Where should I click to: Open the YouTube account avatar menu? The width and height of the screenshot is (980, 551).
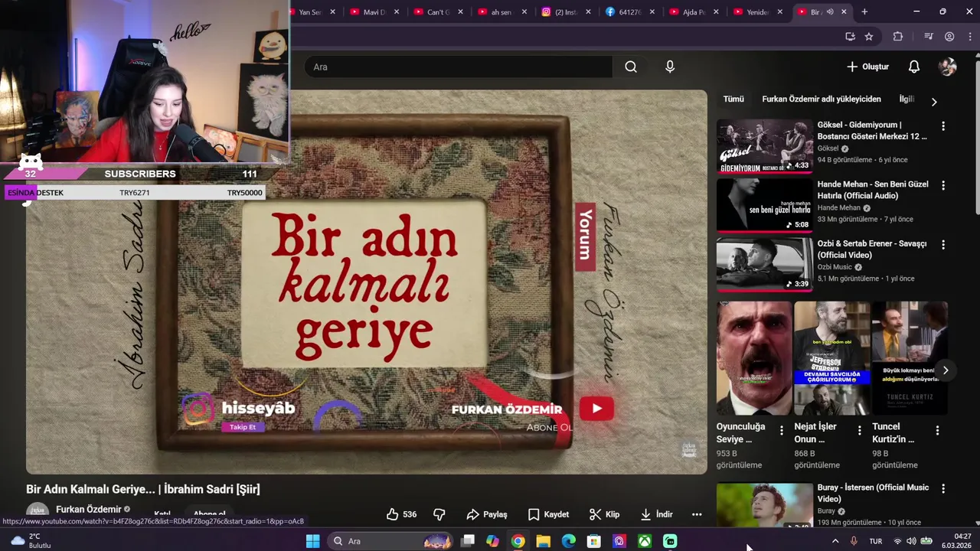[948, 67]
